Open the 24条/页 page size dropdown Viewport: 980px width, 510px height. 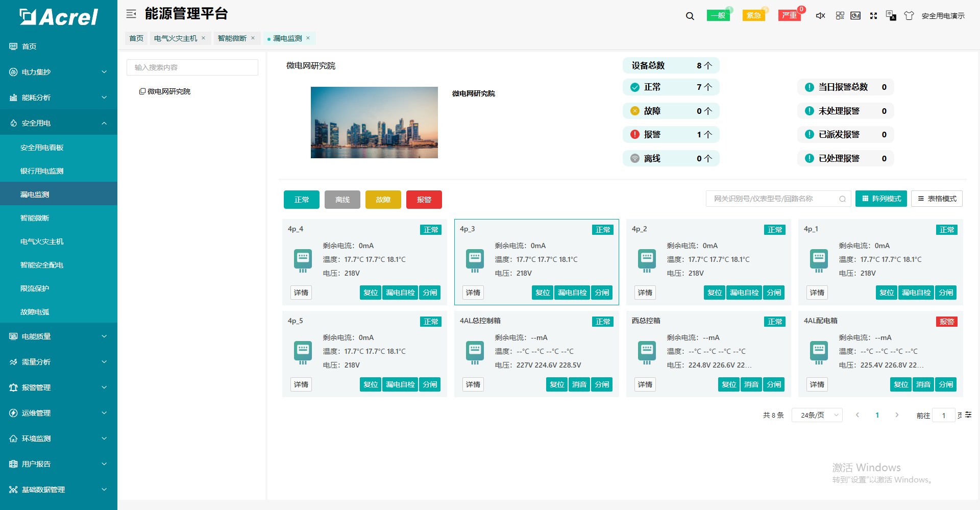coord(817,415)
